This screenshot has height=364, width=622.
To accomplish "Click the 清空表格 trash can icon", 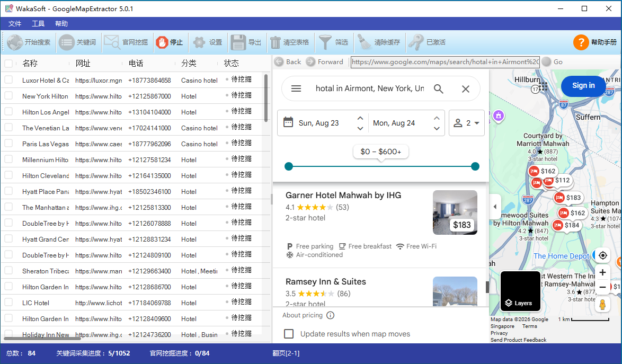I will click(x=276, y=42).
